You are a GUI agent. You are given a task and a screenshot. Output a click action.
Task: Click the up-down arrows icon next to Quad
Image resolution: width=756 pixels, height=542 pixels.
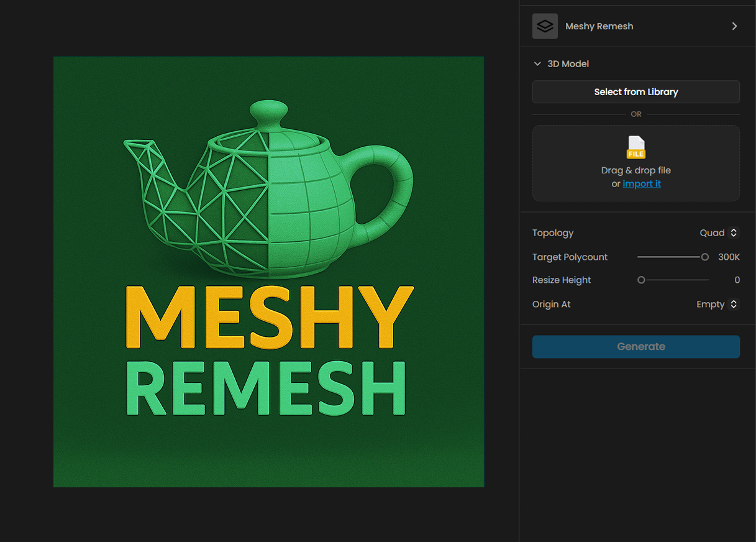[734, 232]
